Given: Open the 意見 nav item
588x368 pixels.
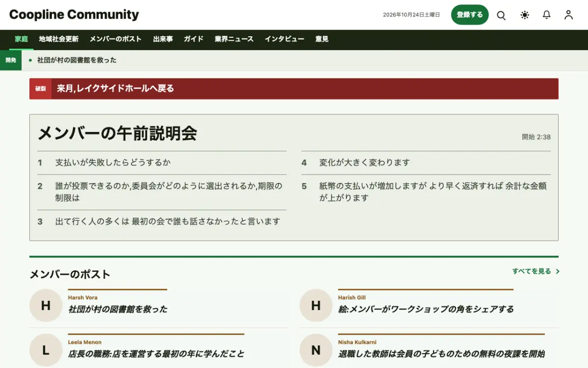Looking at the screenshot, I should point(322,39).
